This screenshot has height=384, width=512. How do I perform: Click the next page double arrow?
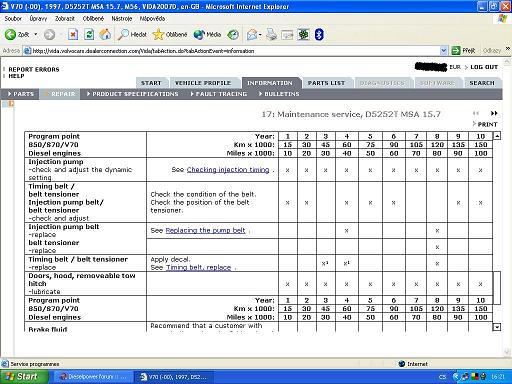point(494,113)
